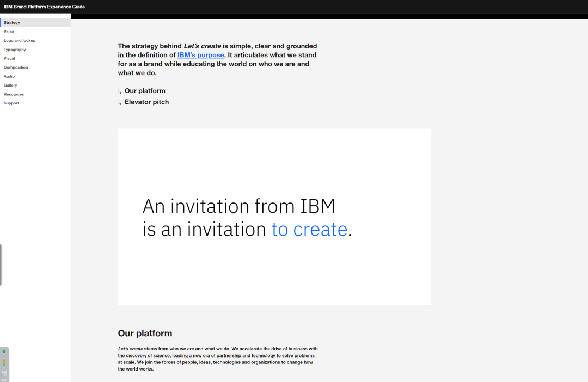Screen dimensions: 588x382
Task: Open the Composition page
Action: 35,67
